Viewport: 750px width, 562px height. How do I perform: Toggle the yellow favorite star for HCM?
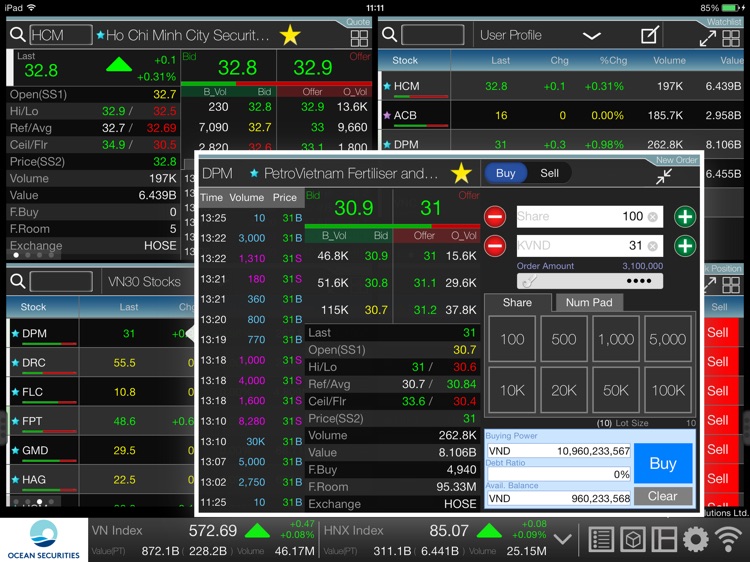coord(290,35)
